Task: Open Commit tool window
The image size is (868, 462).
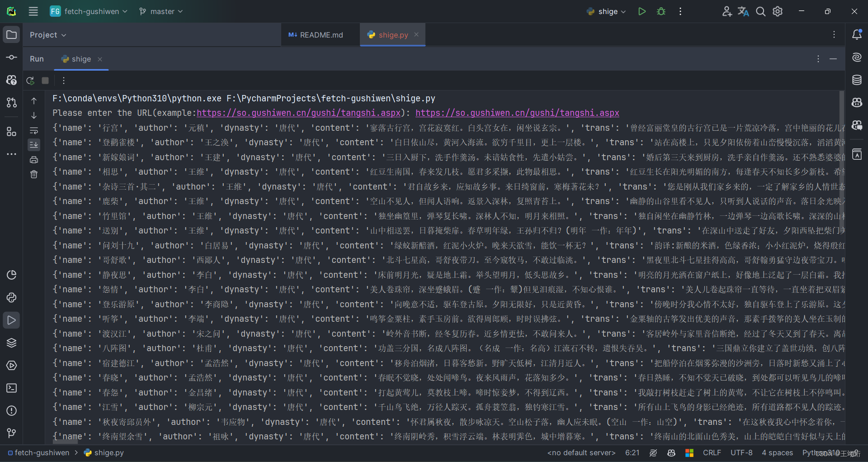Action: [12, 57]
